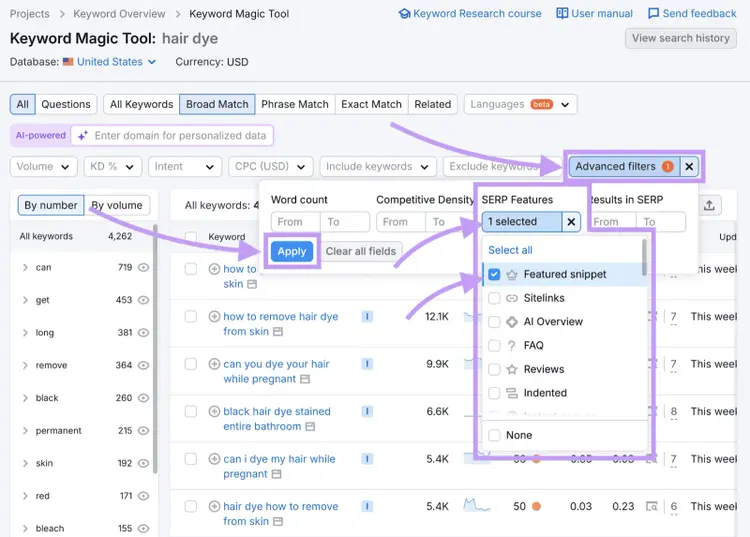750x537 pixels.
Task: Click Send feedback link
Action: tap(692, 13)
